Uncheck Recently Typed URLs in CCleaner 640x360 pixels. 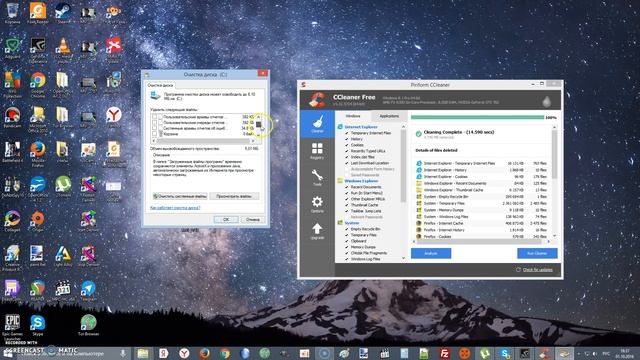(347, 151)
